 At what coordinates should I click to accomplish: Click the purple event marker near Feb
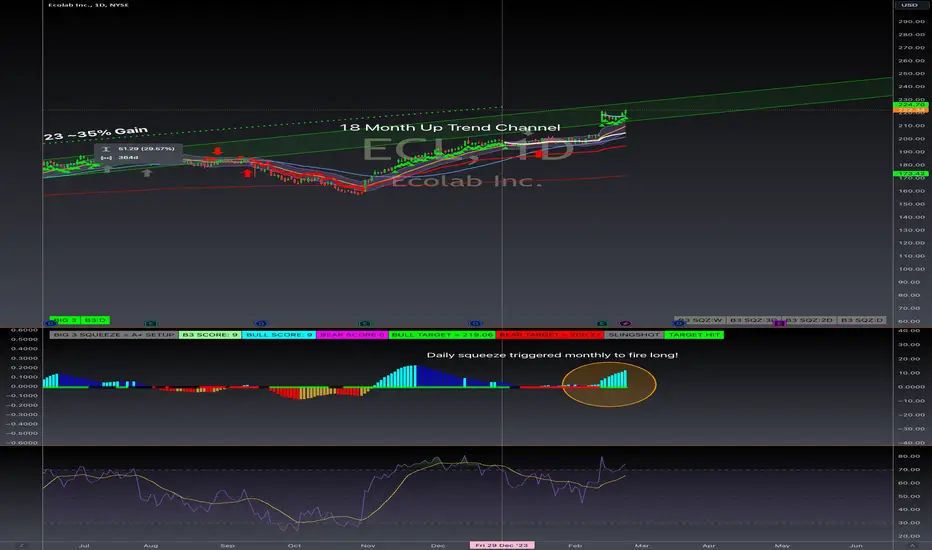625,323
